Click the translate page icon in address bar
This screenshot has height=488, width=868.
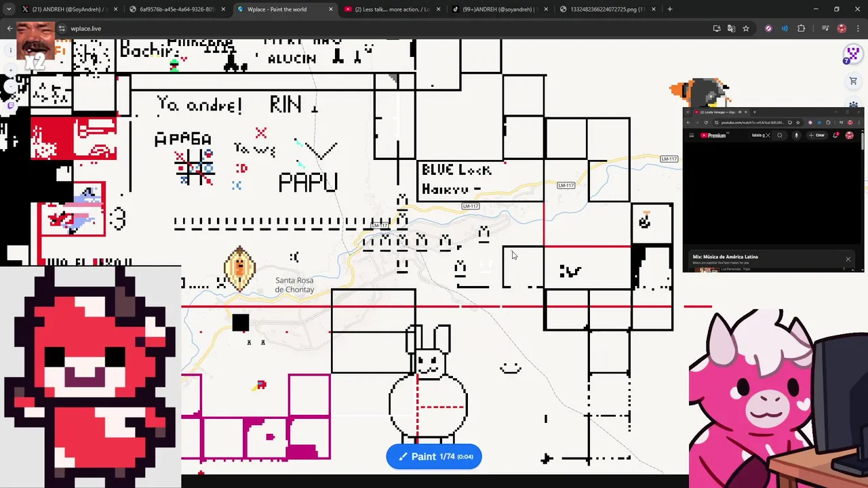[731, 28]
